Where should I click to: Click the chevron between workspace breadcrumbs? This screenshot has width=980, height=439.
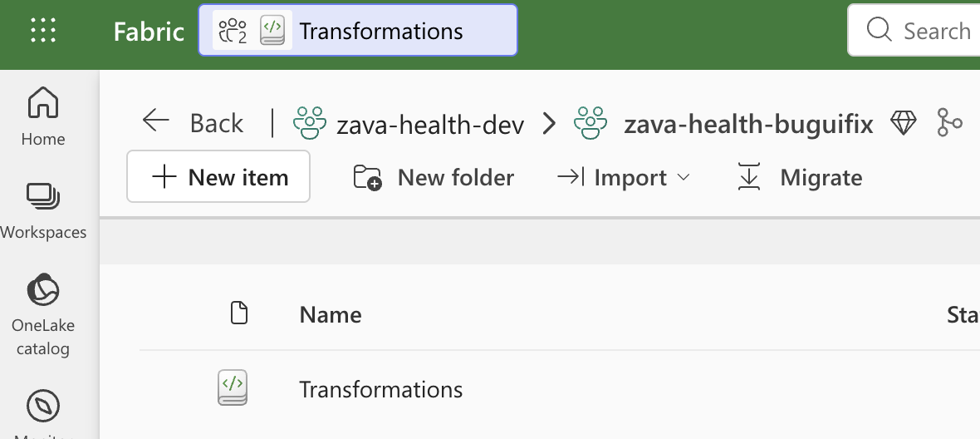[x=549, y=123]
